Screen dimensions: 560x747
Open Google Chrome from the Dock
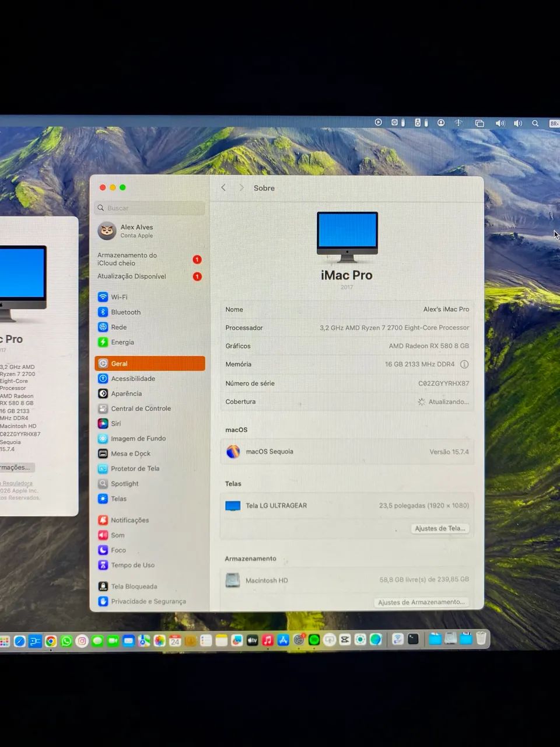pos(51,641)
